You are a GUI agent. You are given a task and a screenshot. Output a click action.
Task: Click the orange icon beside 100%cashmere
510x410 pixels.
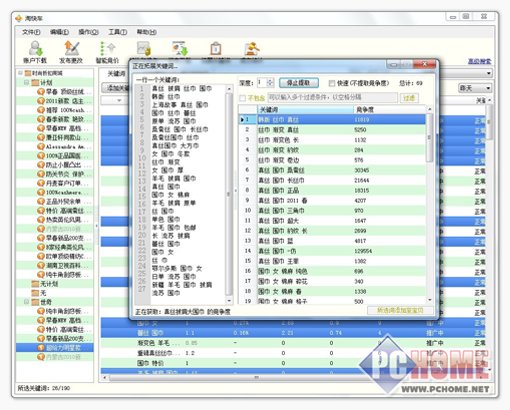41,192
